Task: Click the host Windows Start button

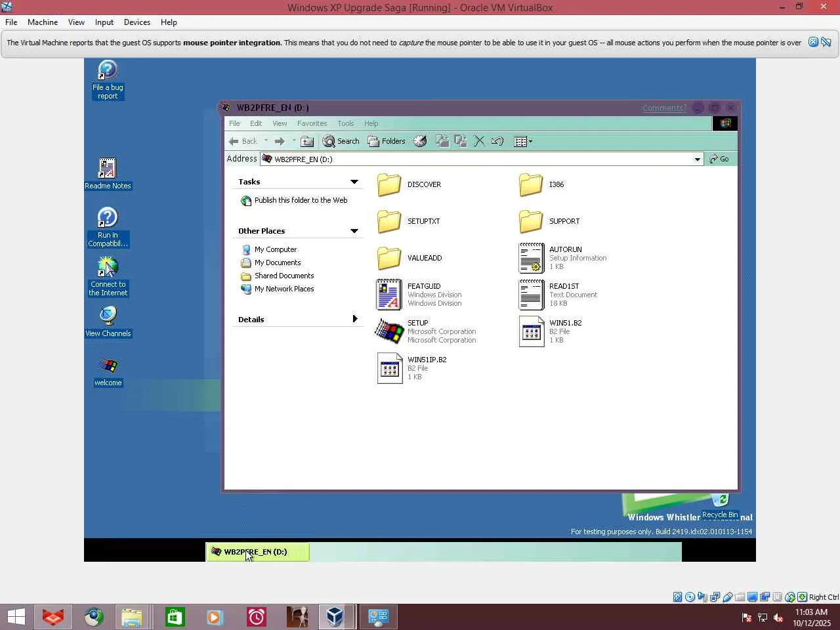Action: click(x=16, y=617)
